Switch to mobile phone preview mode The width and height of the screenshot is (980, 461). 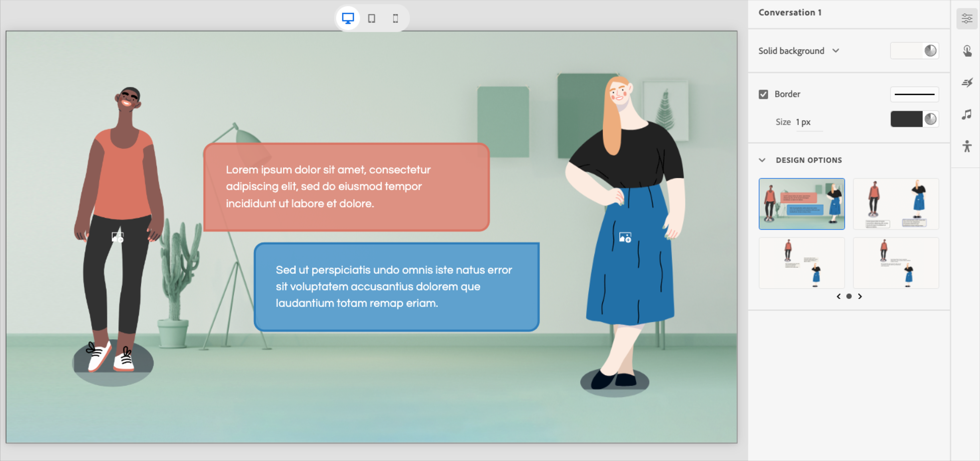tap(395, 18)
